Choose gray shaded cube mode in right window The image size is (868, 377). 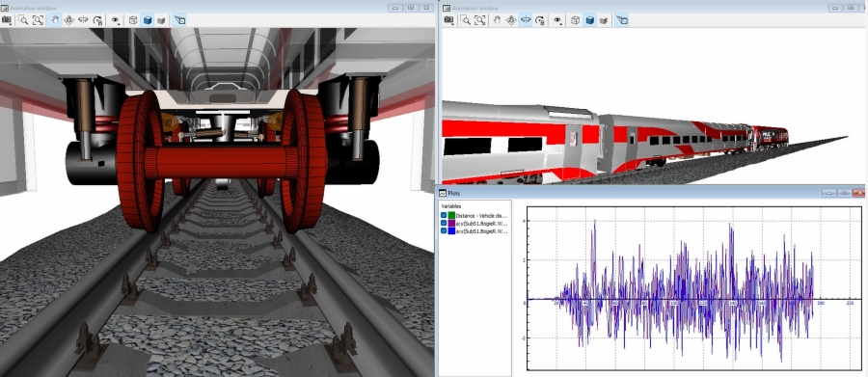click(604, 20)
